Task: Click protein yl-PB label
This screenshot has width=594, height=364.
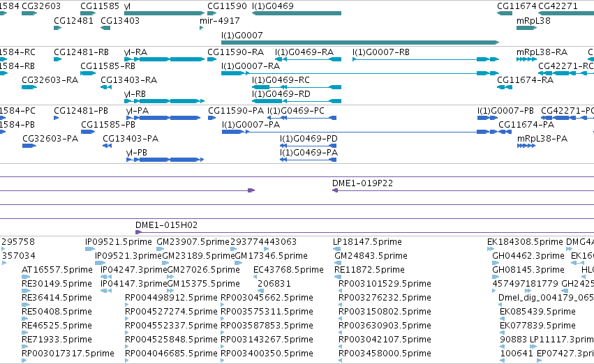Action: point(137,153)
